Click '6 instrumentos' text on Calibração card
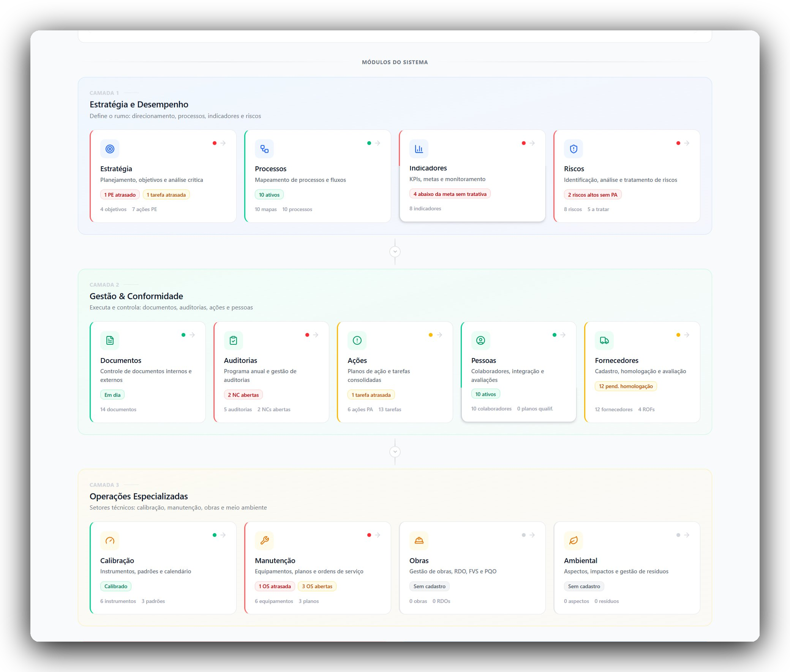790x672 pixels. (x=118, y=601)
